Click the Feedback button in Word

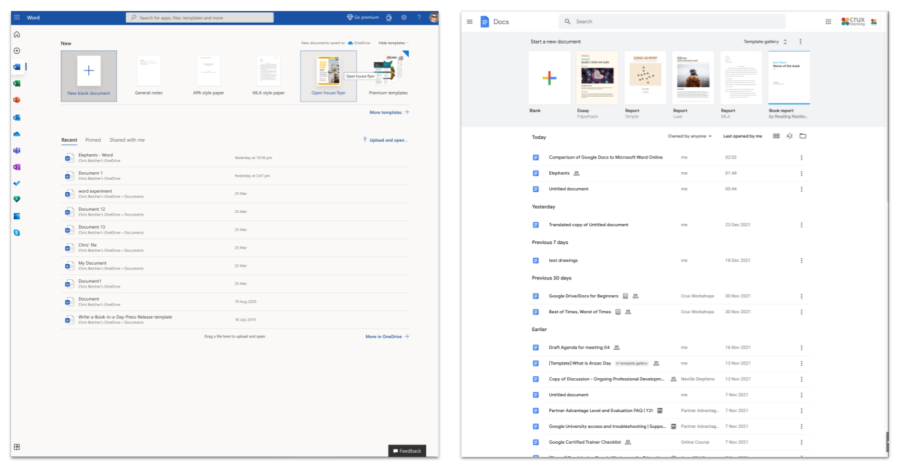point(407,451)
